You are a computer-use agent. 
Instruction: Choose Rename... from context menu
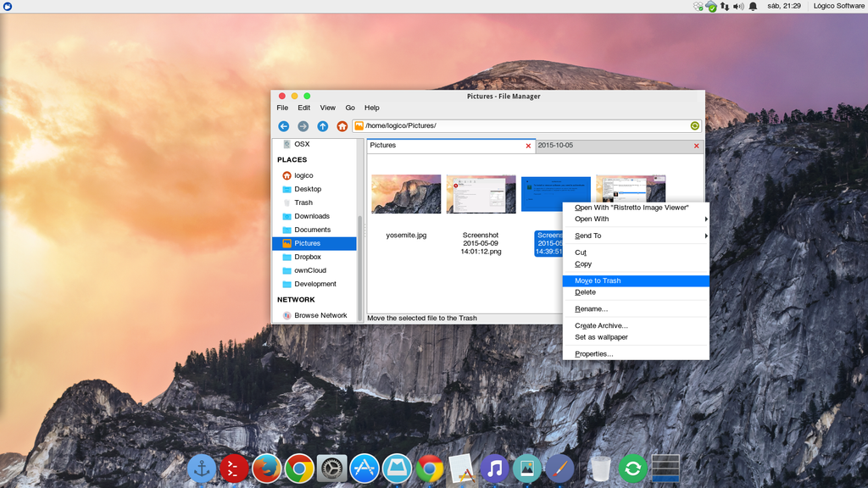(636, 309)
